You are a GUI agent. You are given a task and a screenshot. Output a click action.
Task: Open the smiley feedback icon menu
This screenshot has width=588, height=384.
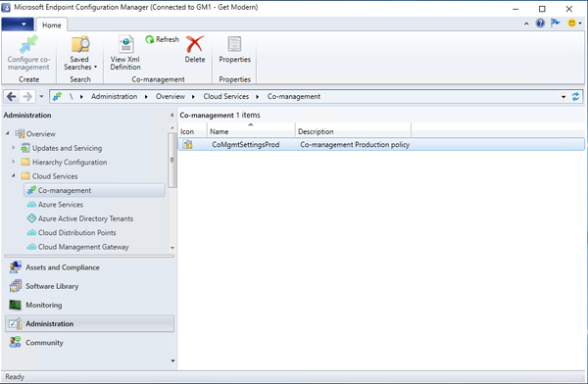(x=574, y=24)
